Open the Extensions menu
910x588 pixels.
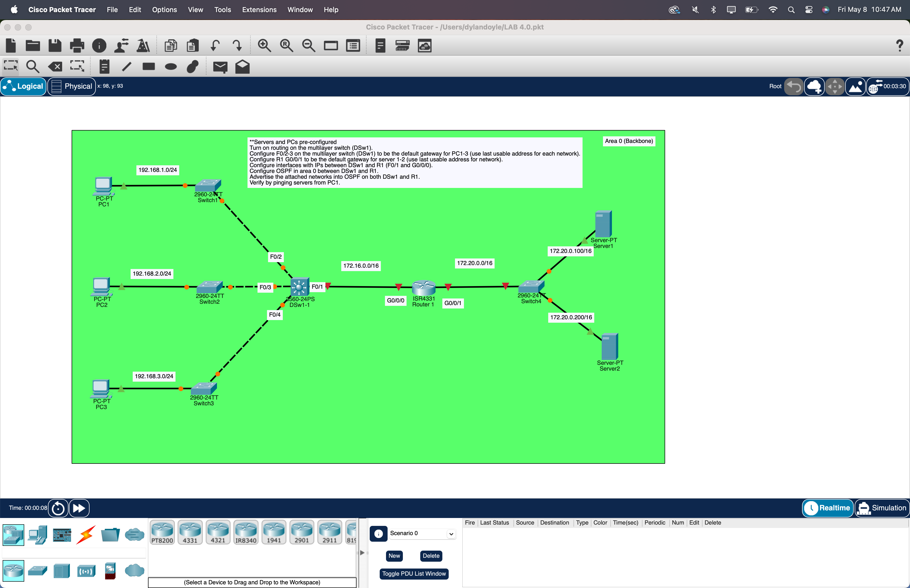point(259,9)
